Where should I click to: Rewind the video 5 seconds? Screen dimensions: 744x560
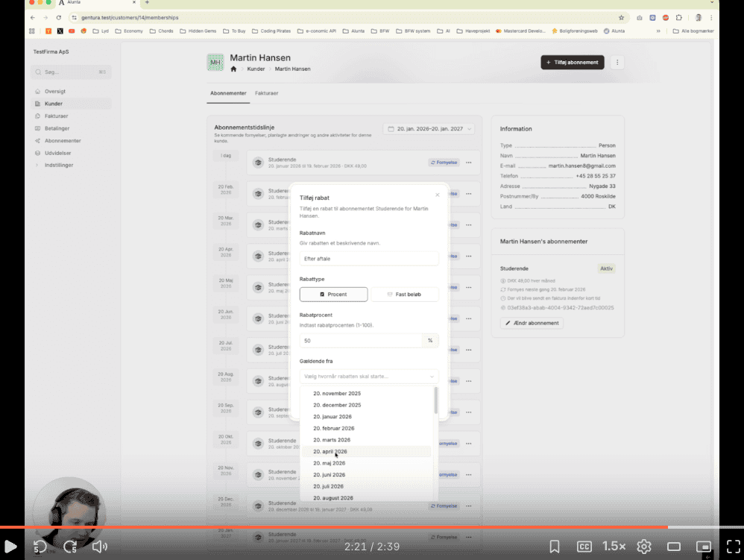point(40,547)
